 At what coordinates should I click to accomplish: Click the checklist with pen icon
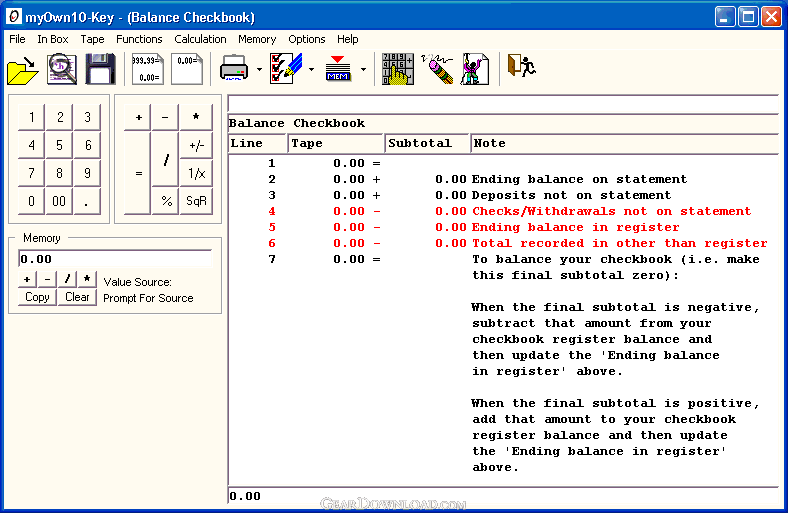pos(286,69)
